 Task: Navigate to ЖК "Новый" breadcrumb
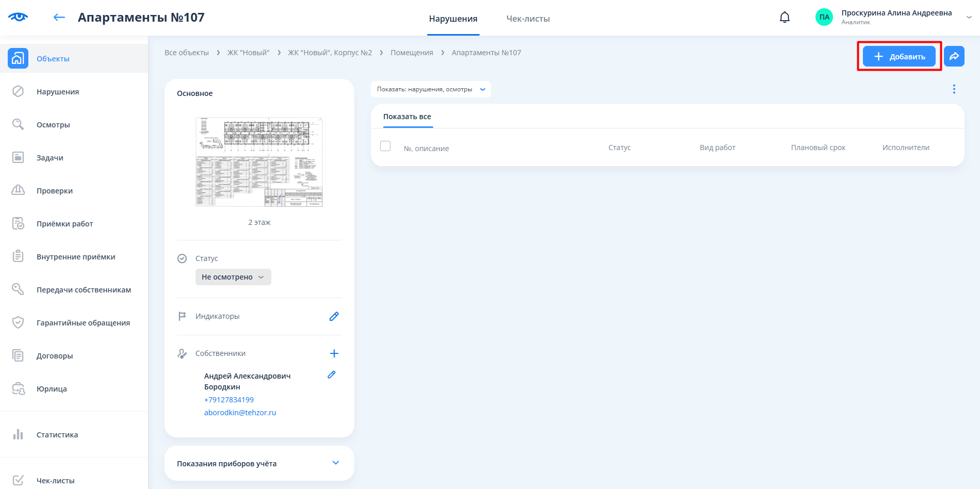pos(248,53)
